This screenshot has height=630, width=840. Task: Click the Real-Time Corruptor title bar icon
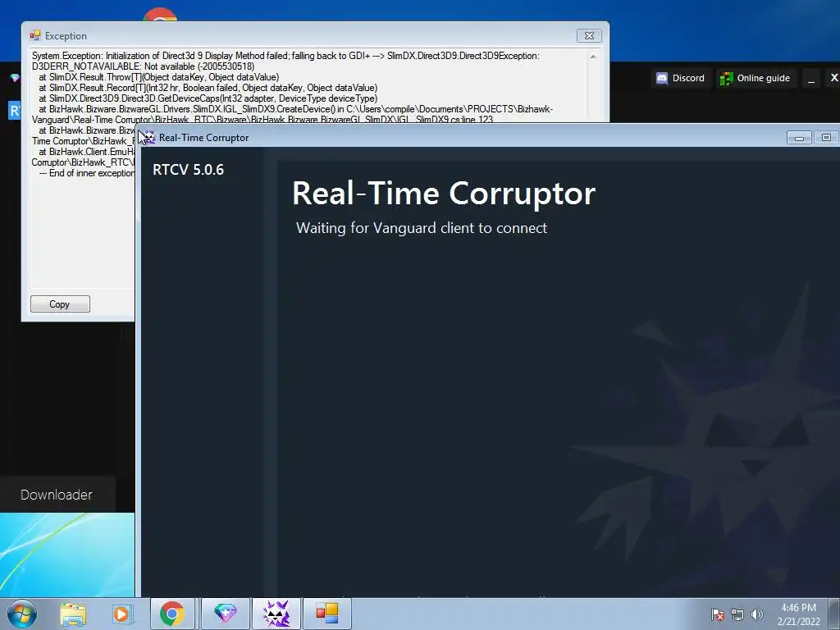[x=148, y=138]
